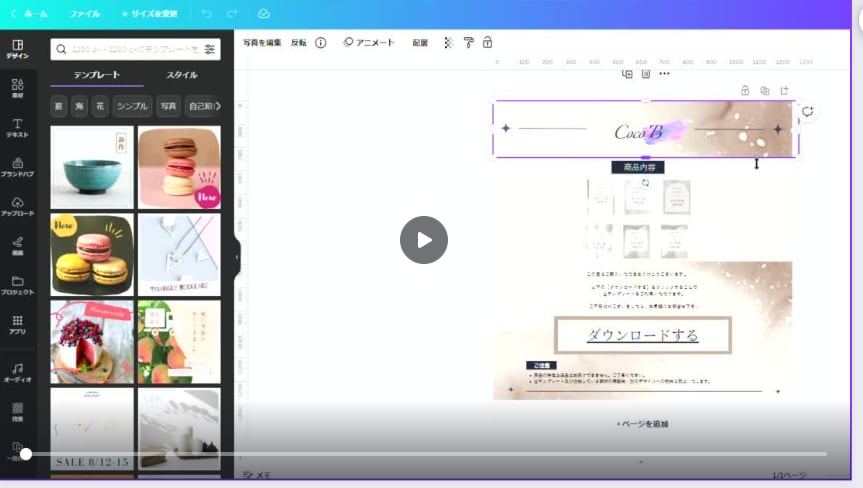Open the ファイル menu
The image size is (863, 488).
(x=84, y=14)
